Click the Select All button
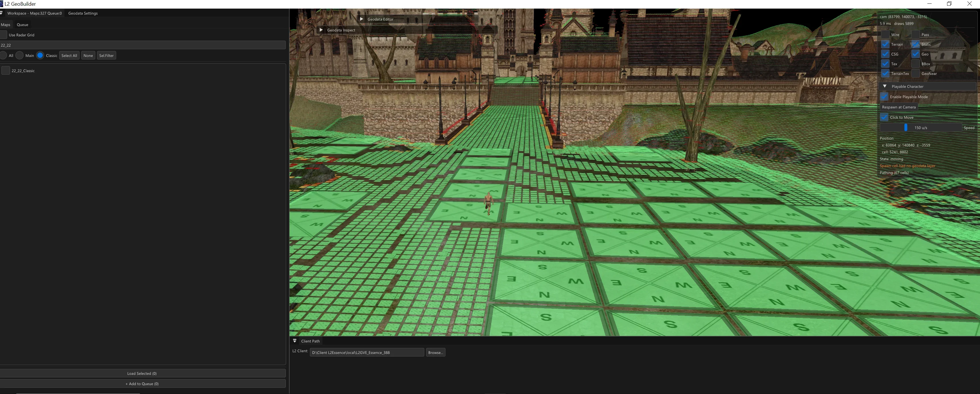 click(69, 56)
